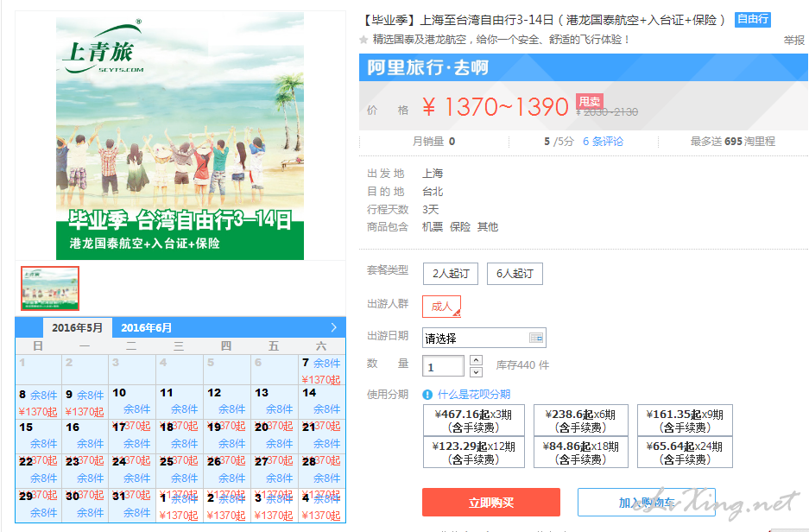Open the 6 条评论 reviews link
Screen dimensions: 809x532
603,142
